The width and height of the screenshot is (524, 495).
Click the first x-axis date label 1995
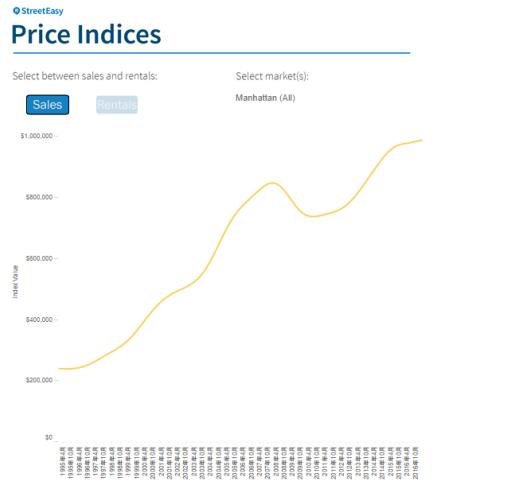(x=62, y=463)
